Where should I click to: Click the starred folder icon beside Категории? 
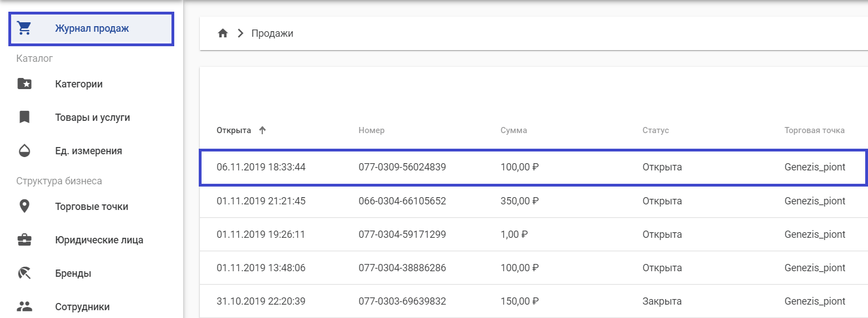click(x=24, y=84)
